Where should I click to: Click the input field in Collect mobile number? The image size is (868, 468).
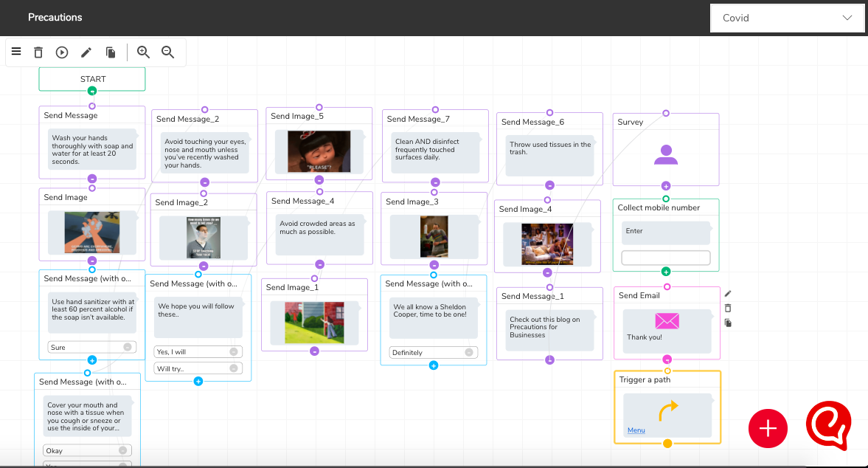[666, 258]
